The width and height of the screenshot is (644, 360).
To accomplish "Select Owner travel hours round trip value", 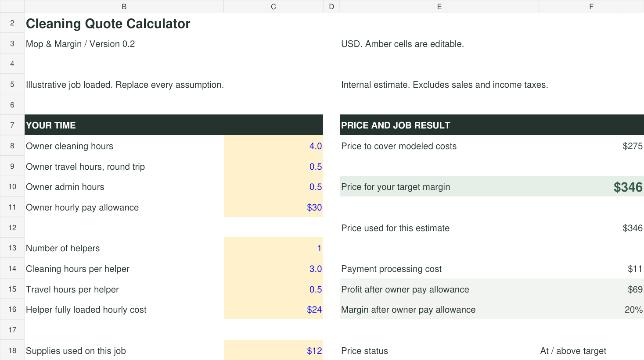I will 273,166.
